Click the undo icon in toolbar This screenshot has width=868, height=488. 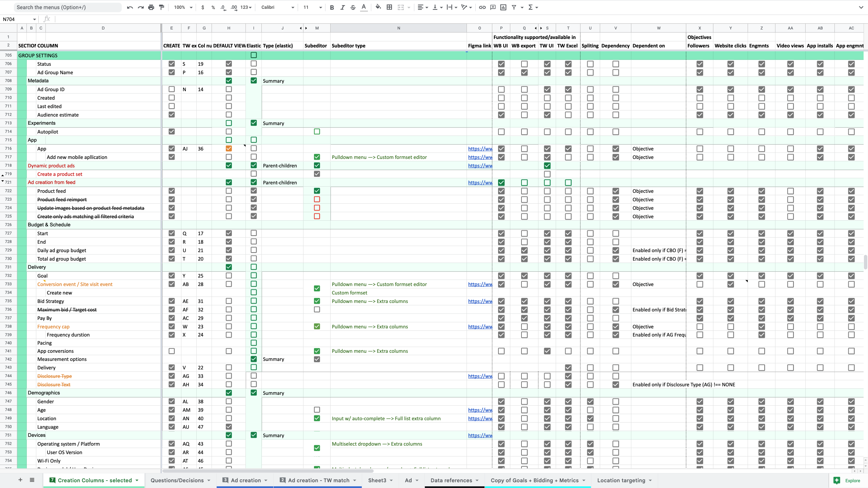tap(130, 7)
